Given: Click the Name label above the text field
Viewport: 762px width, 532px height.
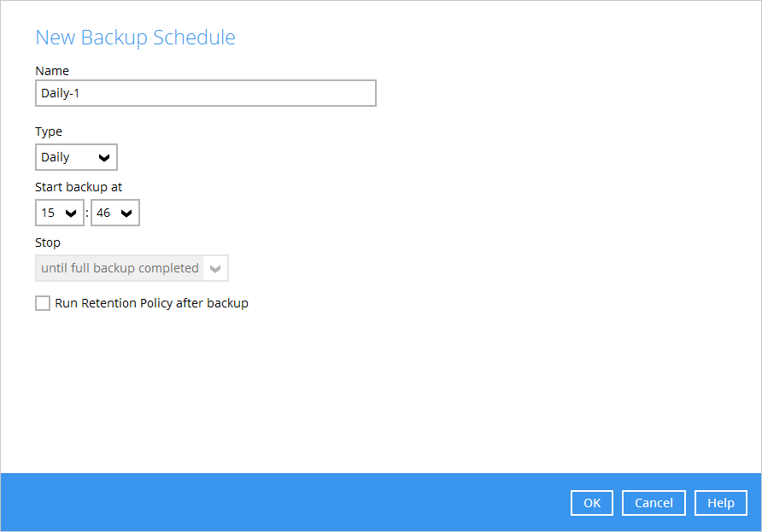Looking at the screenshot, I should (52, 71).
